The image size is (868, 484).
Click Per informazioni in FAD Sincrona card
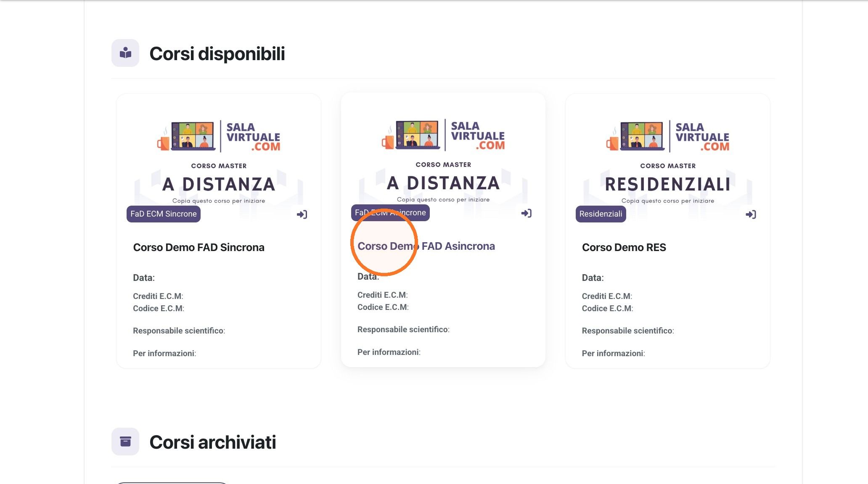[x=164, y=353]
